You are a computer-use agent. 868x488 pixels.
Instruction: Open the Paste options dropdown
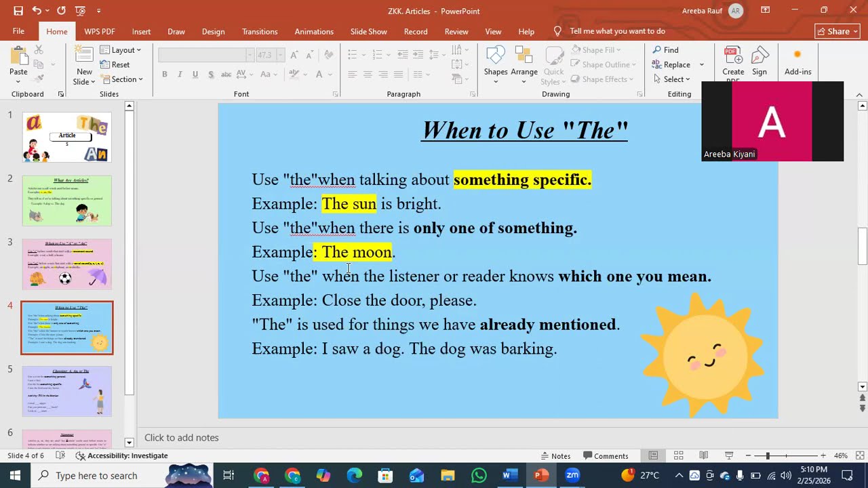18,82
